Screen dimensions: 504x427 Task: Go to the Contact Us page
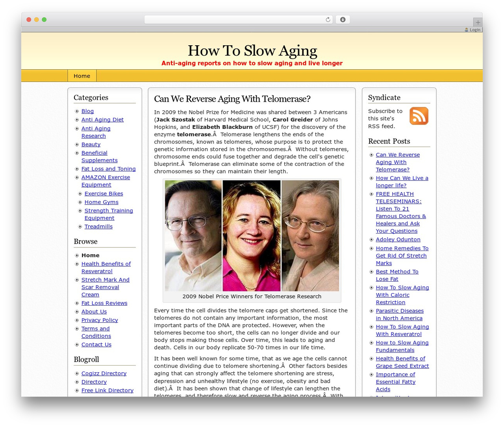coord(96,345)
